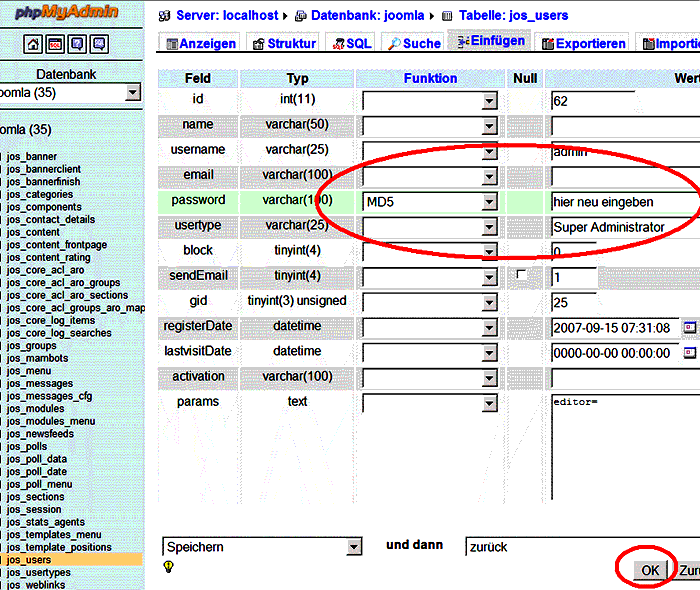Image resolution: width=700 pixels, height=590 pixels.
Task: Open jos_menu table in sidebar
Action: click(29, 370)
